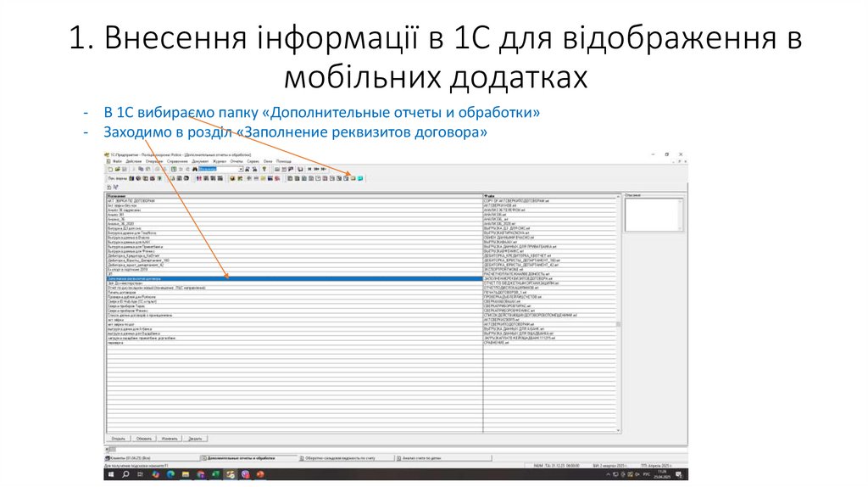Viewport: 868px width, 487px height.
Task: Select the Экспорт в портмоне 2019 row
Action: click(294, 269)
